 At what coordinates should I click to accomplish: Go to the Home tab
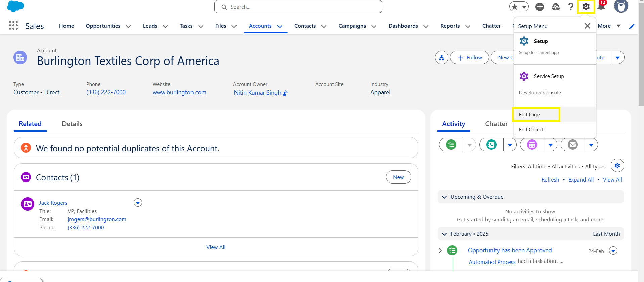[x=67, y=26]
